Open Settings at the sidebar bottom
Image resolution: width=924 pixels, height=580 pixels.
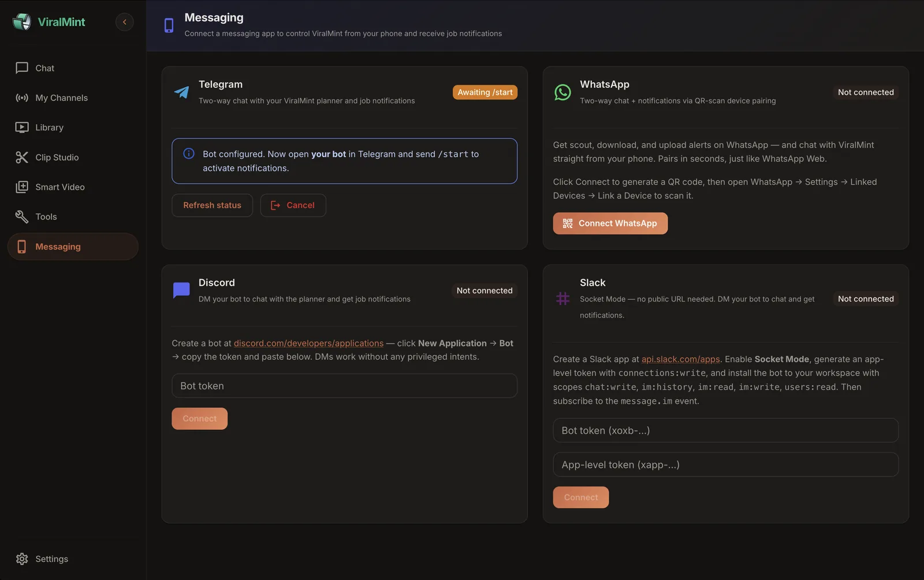(73, 559)
